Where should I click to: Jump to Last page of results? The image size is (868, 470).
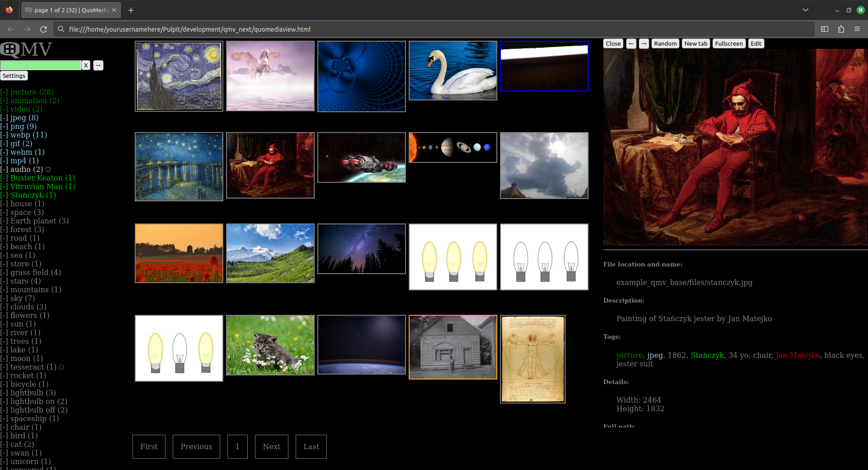coord(311,446)
